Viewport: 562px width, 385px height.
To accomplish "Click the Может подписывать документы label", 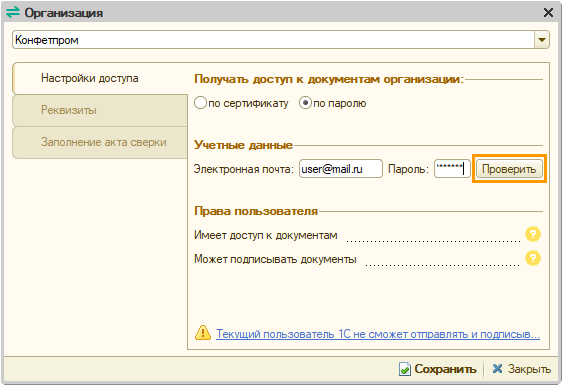I will point(275,259).
